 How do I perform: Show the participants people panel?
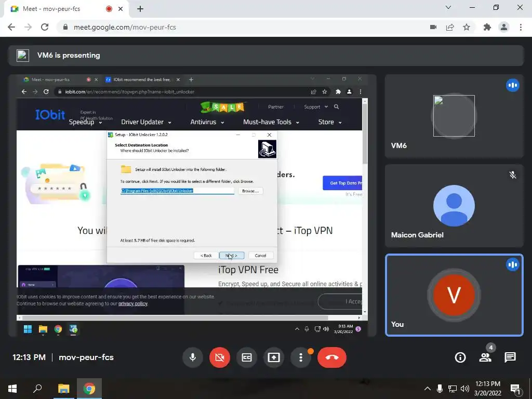point(485,357)
